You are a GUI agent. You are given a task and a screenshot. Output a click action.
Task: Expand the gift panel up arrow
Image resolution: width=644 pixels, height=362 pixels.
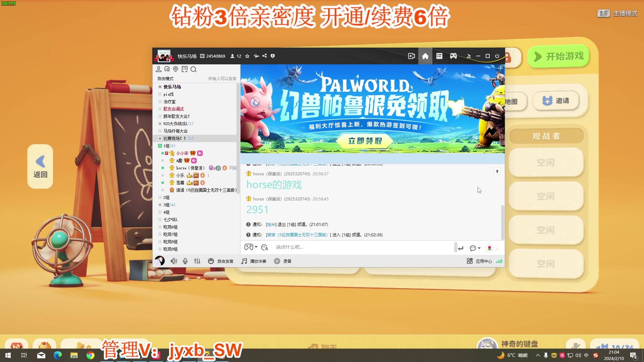tap(497, 249)
